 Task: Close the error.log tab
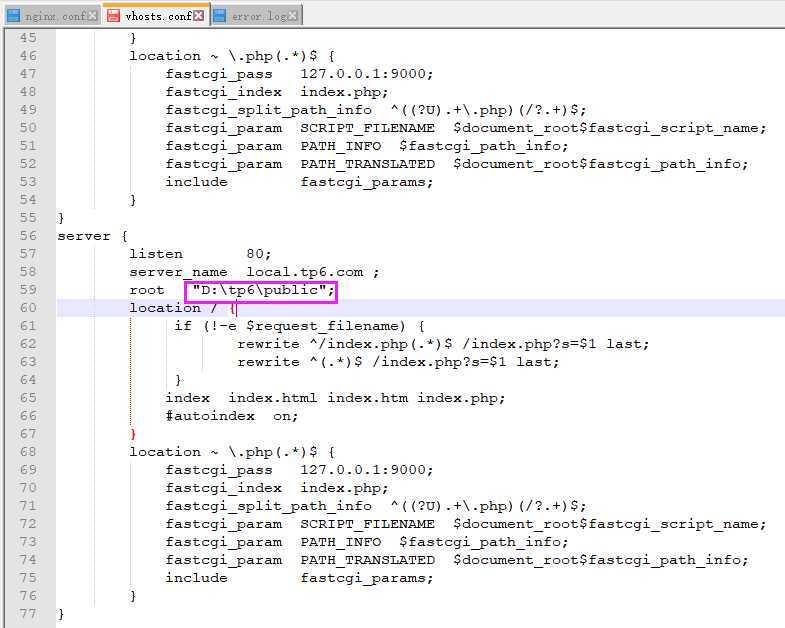tap(294, 15)
